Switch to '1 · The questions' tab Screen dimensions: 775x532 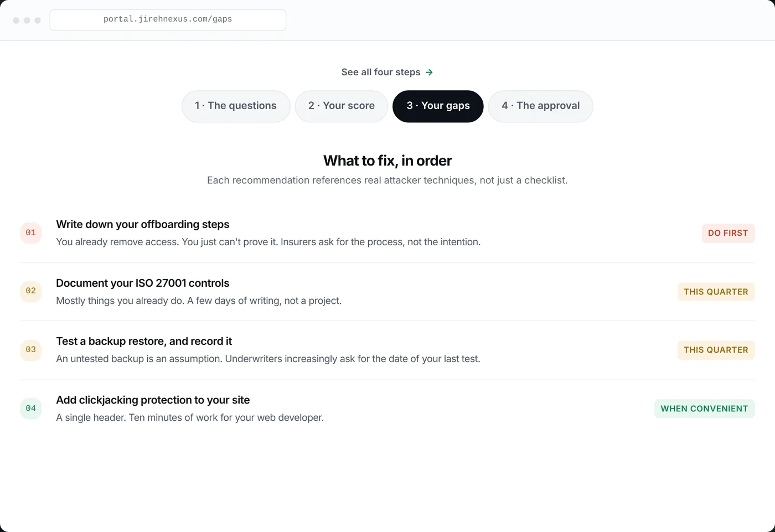(236, 106)
